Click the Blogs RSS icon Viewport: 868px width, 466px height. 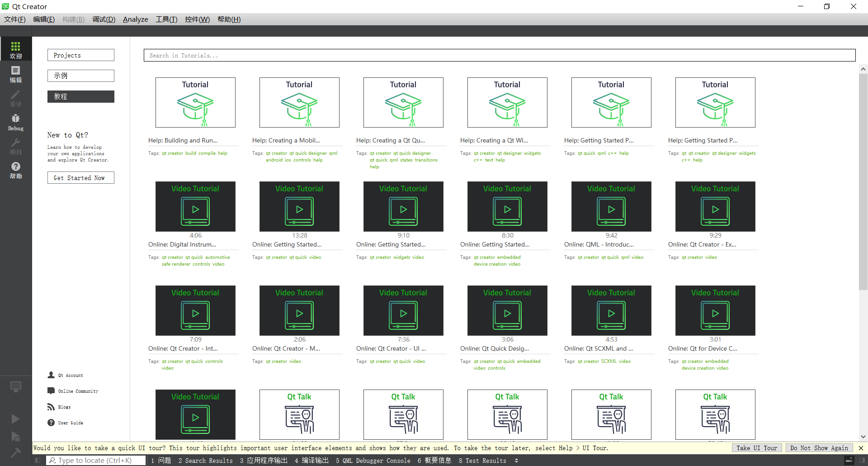click(51, 407)
